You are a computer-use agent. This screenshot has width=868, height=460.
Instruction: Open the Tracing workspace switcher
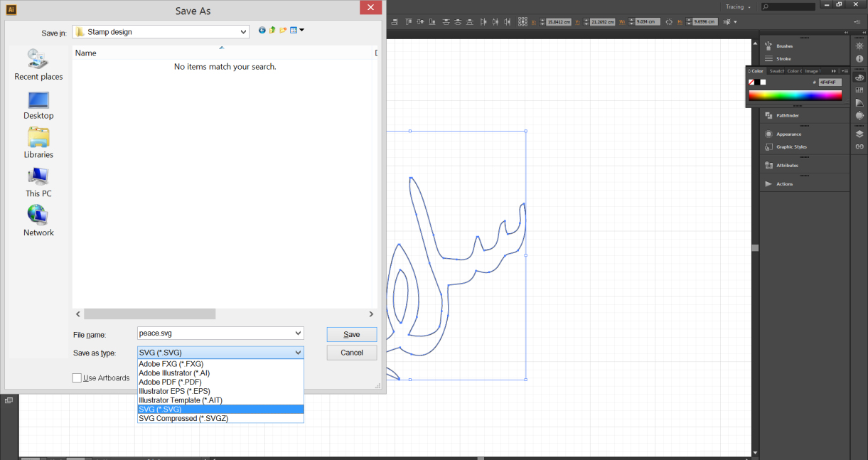(x=738, y=6)
